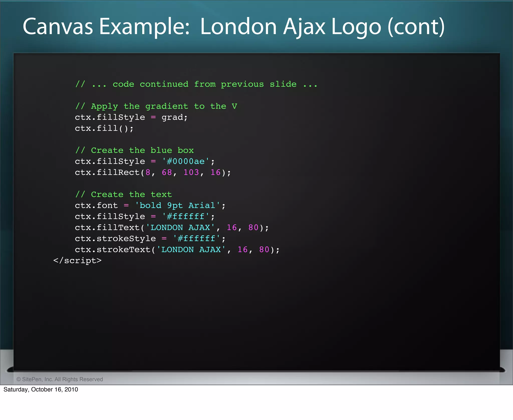The image size is (513, 420).
Task: Click the '#0000ae' color string
Action: pyautogui.click(x=186, y=161)
